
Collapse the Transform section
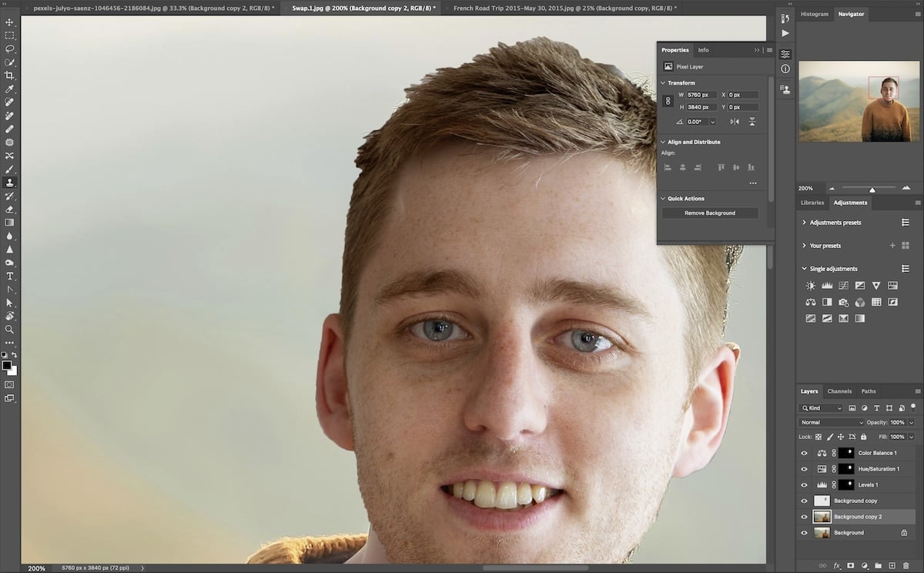[663, 82]
